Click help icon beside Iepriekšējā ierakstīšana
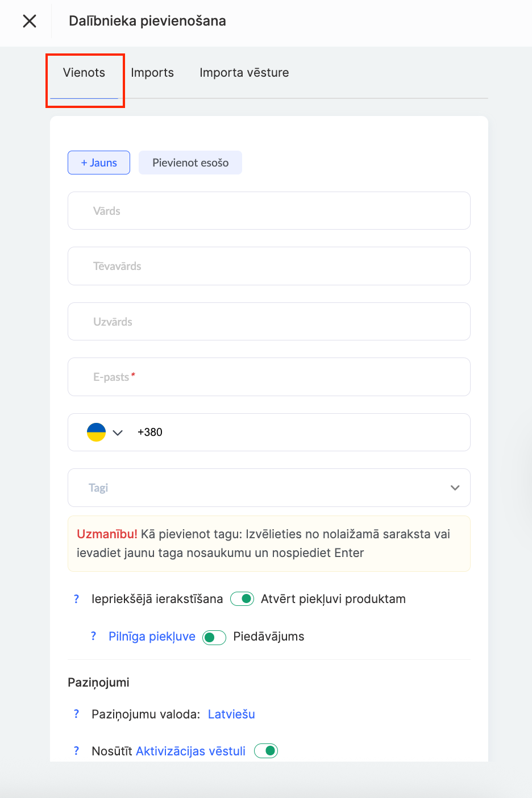 click(77, 599)
